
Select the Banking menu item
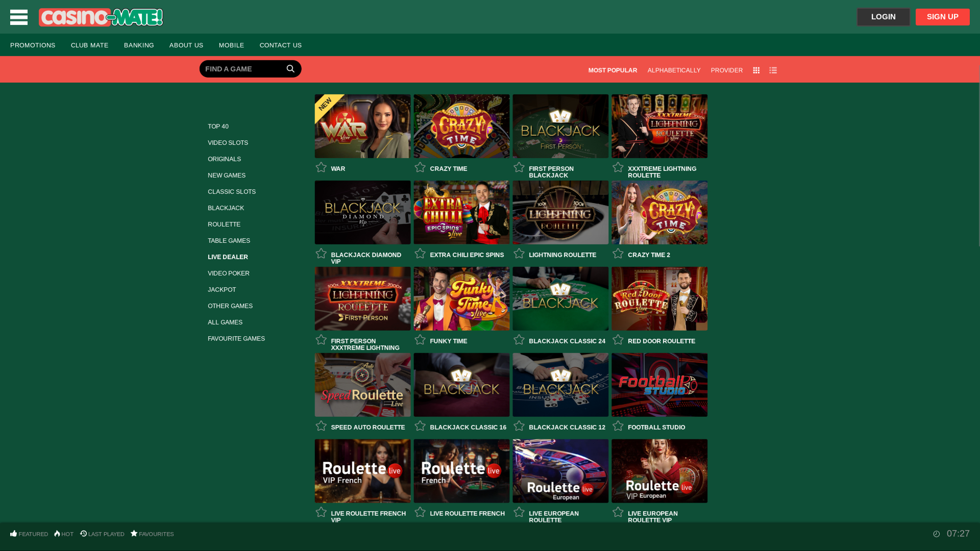[x=138, y=45]
